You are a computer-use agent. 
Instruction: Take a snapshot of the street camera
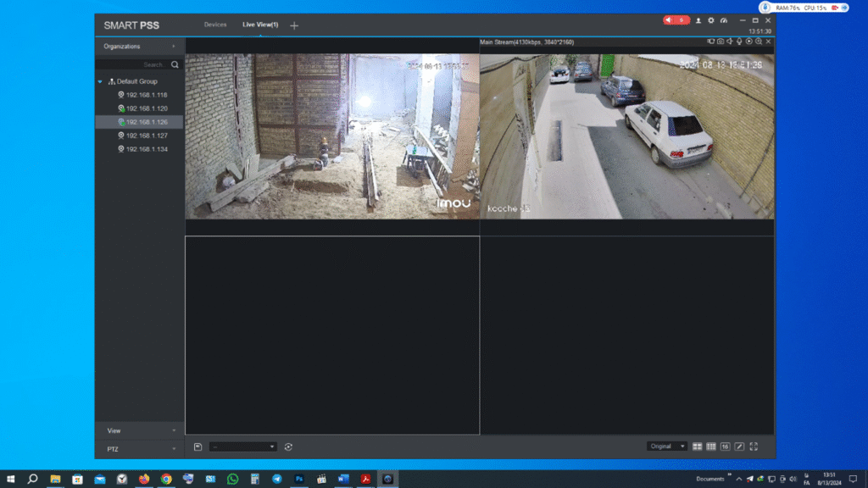click(x=721, y=42)
